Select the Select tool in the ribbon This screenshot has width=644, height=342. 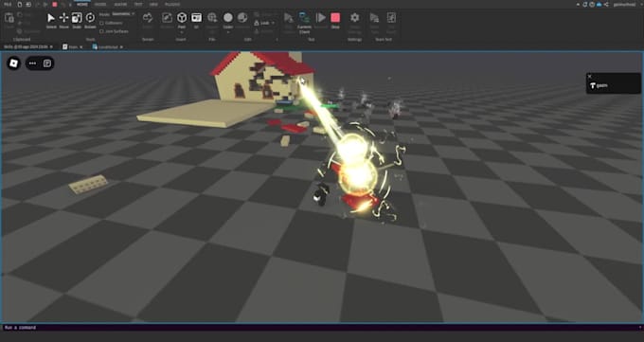51,21
